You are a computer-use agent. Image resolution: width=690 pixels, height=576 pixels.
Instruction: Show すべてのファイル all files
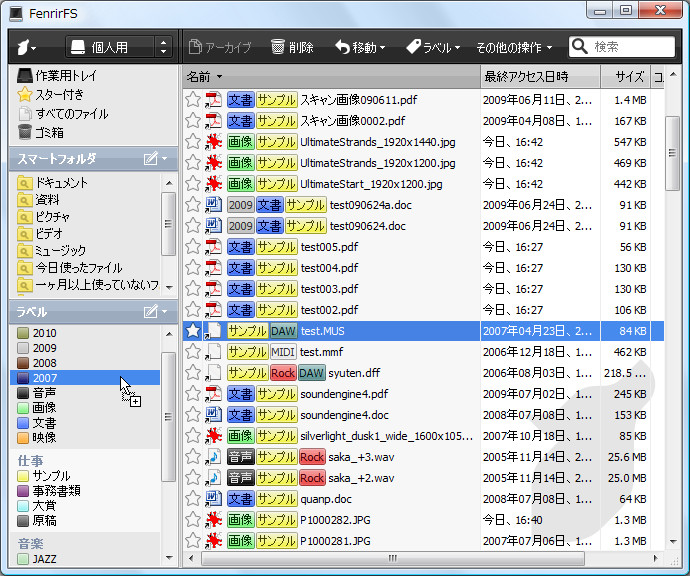(63, 114)
